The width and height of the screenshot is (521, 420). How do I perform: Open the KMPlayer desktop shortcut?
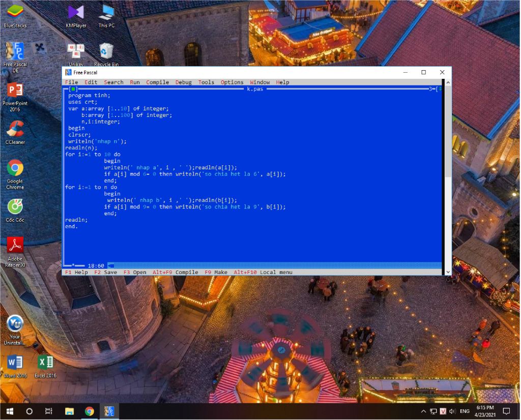click(76, 17)
